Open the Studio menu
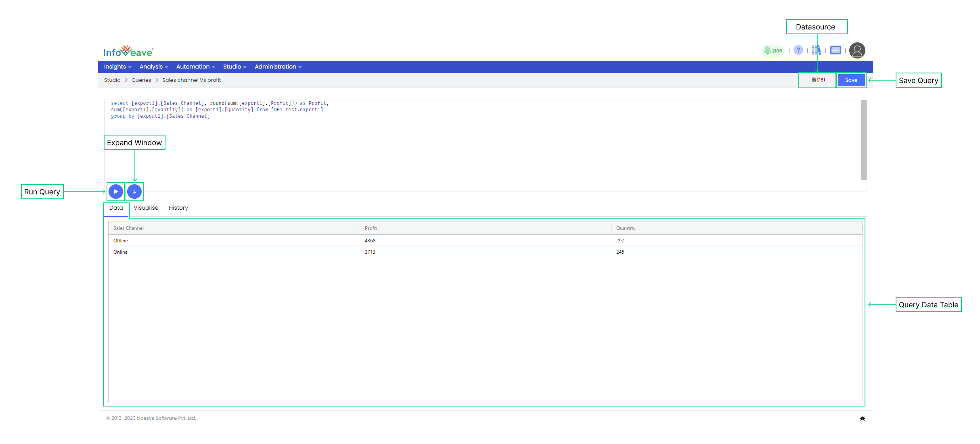This screenshot has width=980, height=444. (x=232, y=67)
